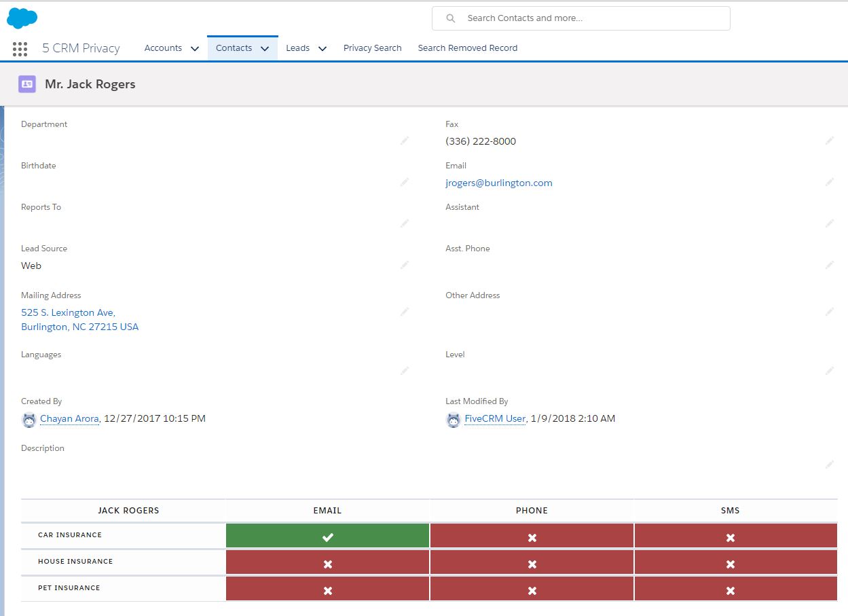Screen dimensions: 848x616
Task: Expand the Leads dropdown menu
Action: 322,48
